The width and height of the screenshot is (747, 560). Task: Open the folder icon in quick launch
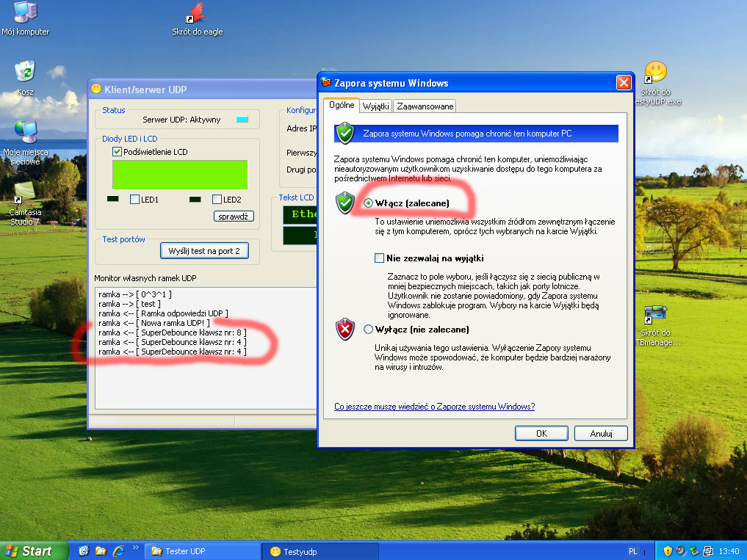click(101, 551)
